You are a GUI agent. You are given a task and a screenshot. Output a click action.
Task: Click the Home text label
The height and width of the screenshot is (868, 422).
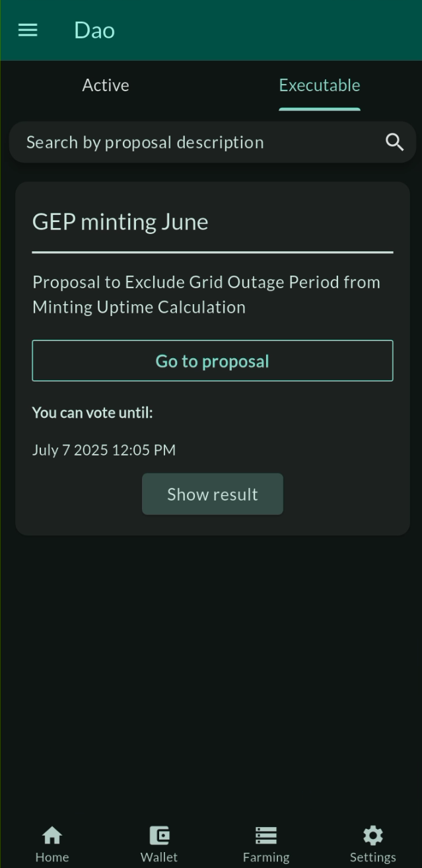coord(52,857)
